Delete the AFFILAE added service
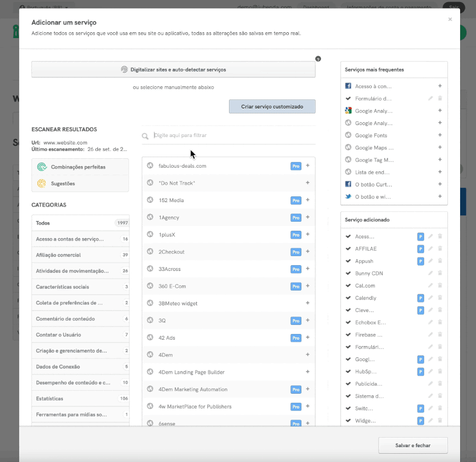Image resolution: width=476 pixels, height=462 pixels. (440, 249)
